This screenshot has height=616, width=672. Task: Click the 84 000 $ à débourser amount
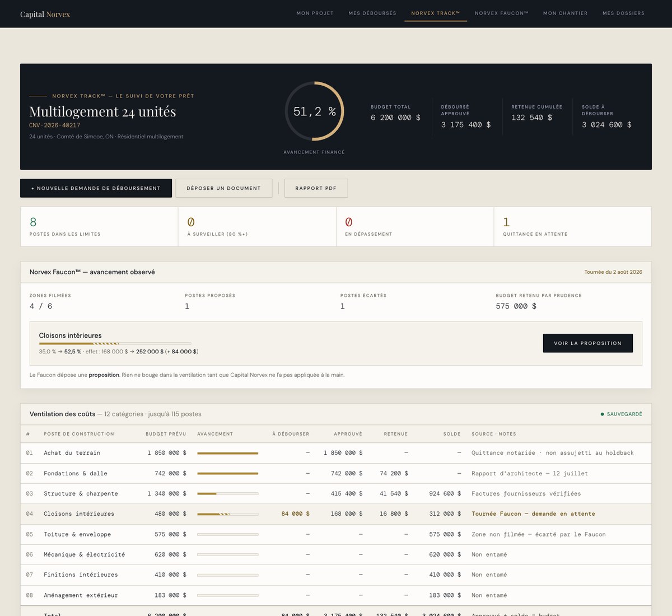296,514
